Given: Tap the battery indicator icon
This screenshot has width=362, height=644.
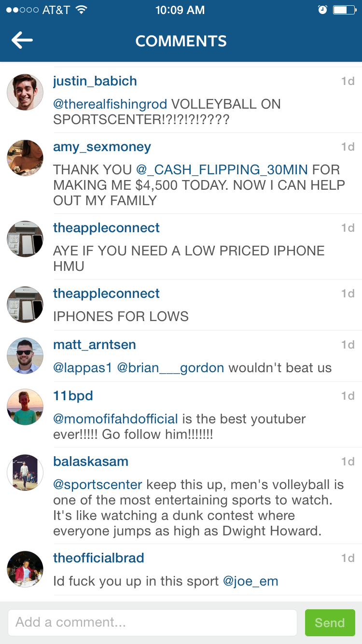Looking at the screenshot, I should coord(345,10).
